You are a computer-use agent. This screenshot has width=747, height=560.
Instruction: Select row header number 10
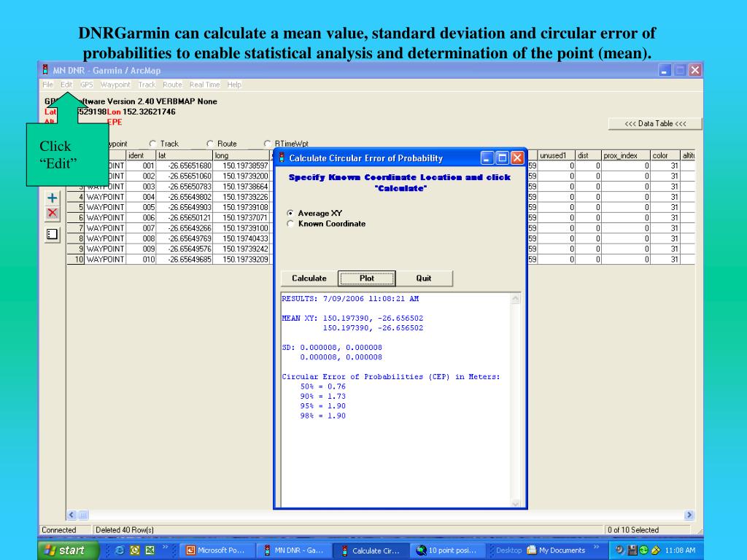76,260
